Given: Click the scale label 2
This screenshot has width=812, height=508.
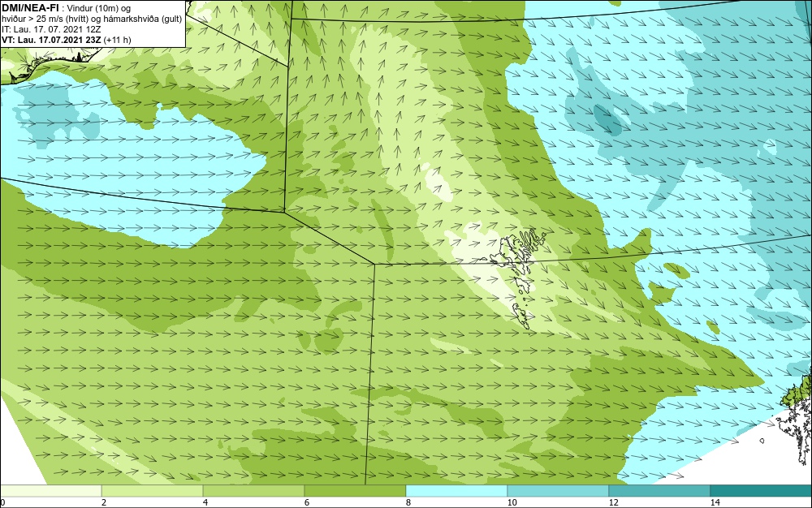Looking at the screenshot, I should pyautogui.click(x=104, y=502).
